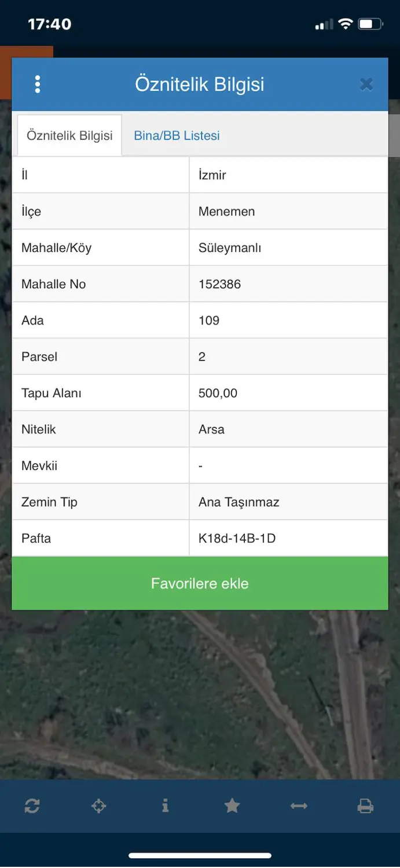Open the three-dot options menu
The width and height of the screenshot is (400, 868).
38,84
